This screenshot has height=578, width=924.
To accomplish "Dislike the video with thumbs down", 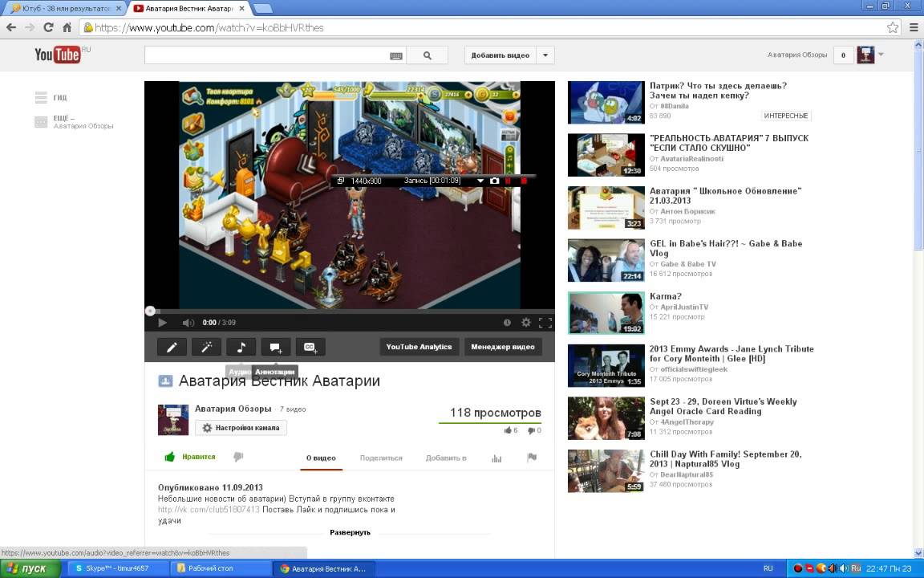I will coord(238,457).
